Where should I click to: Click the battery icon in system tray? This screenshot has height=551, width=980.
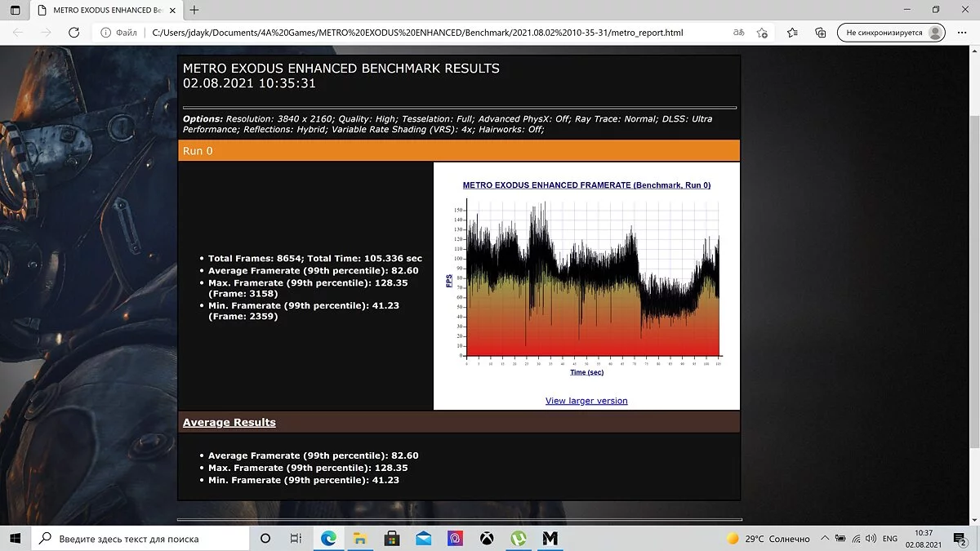pos(840,539)
